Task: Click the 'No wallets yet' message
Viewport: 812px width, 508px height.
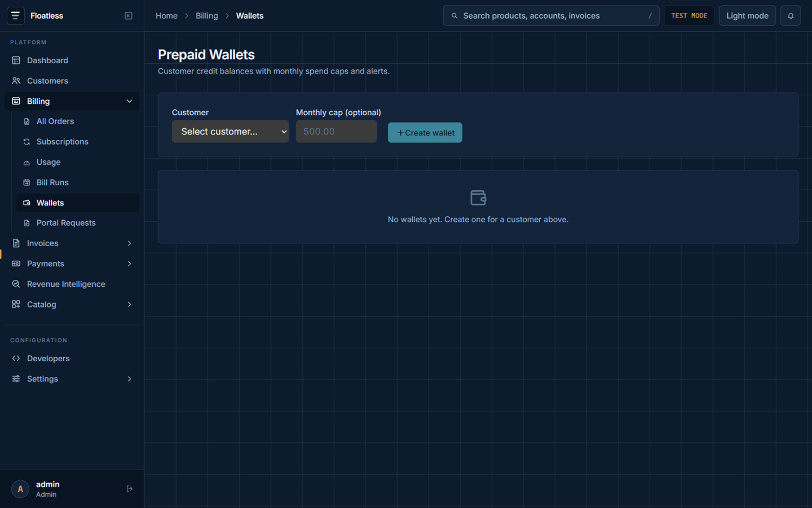Action: (478, 220)
